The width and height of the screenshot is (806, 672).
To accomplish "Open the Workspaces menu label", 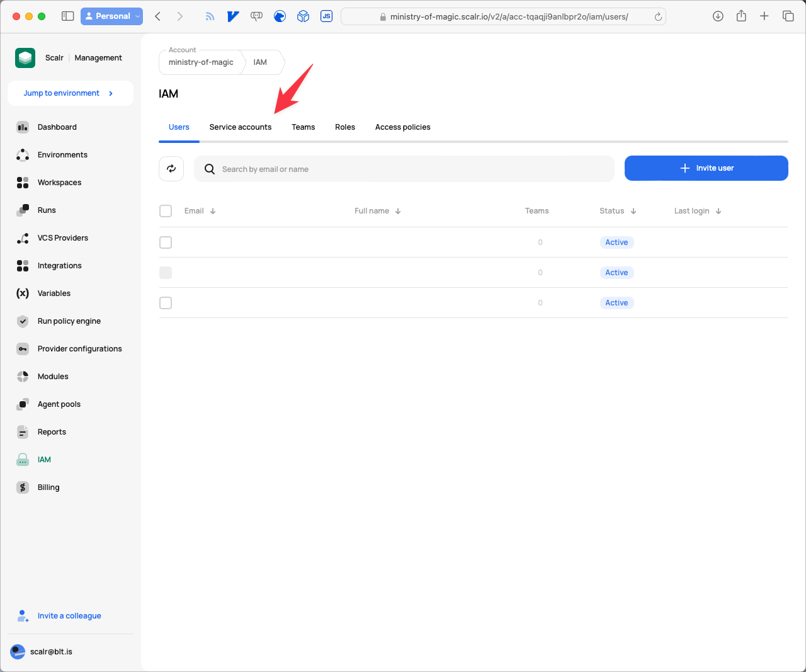I will (x=60, y=183).
